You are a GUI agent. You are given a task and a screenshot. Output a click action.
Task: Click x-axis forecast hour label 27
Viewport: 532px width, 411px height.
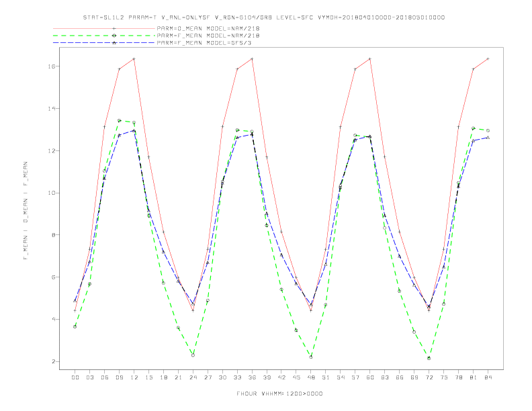pyautogui.click(x=208, y=377)
